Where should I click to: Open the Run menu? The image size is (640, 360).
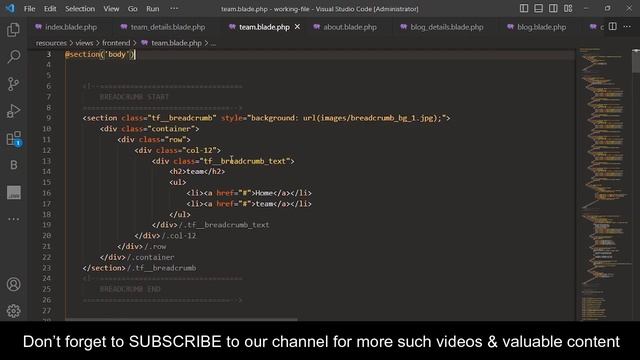[x=153, y=9]
